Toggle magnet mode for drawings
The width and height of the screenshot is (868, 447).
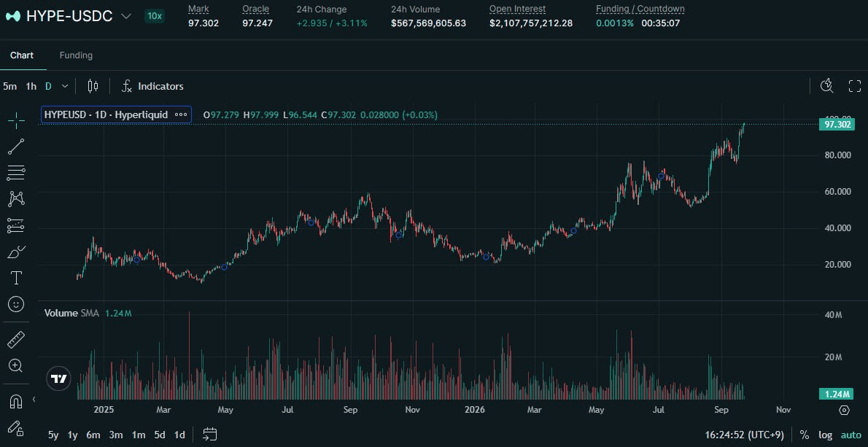tap(16, 402)
